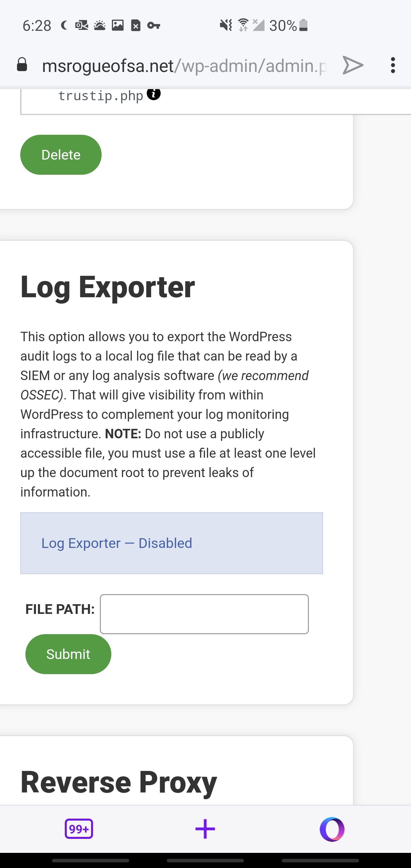
Task: Open the Opera profile menu icon
Action: [332, 829]
